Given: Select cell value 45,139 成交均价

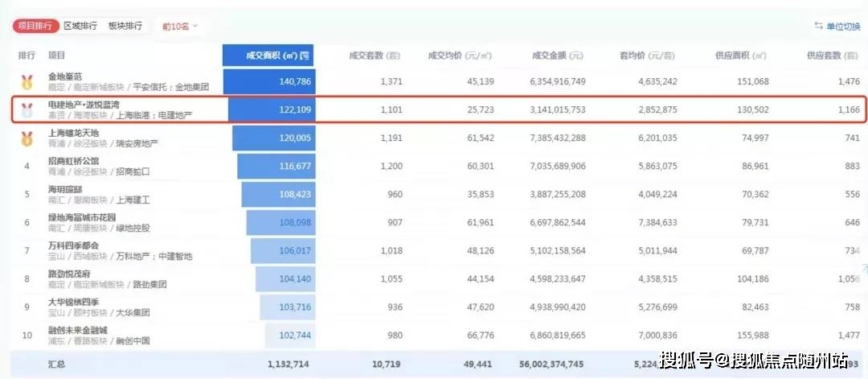Looking at the screenshot, I should click(x=481, y=82).
